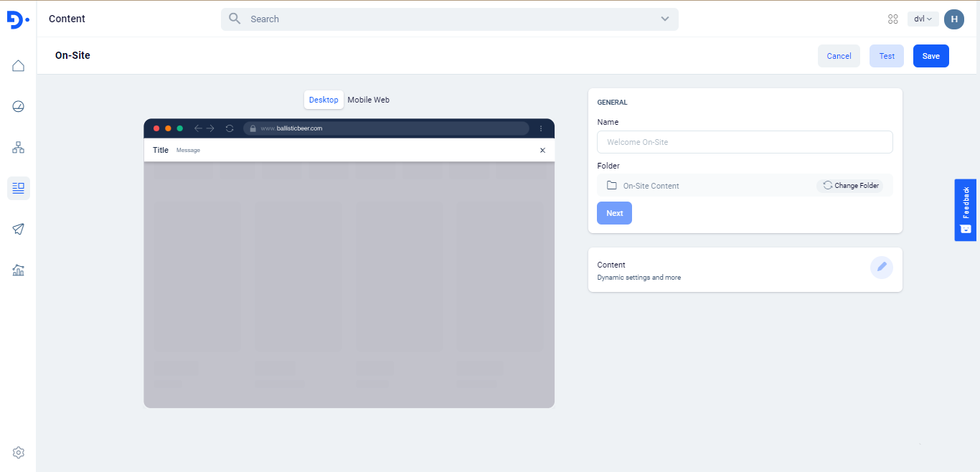Viewport: 980px width, 472px height.
Task: Open the H user avatar menu
Action: (953, 19)
